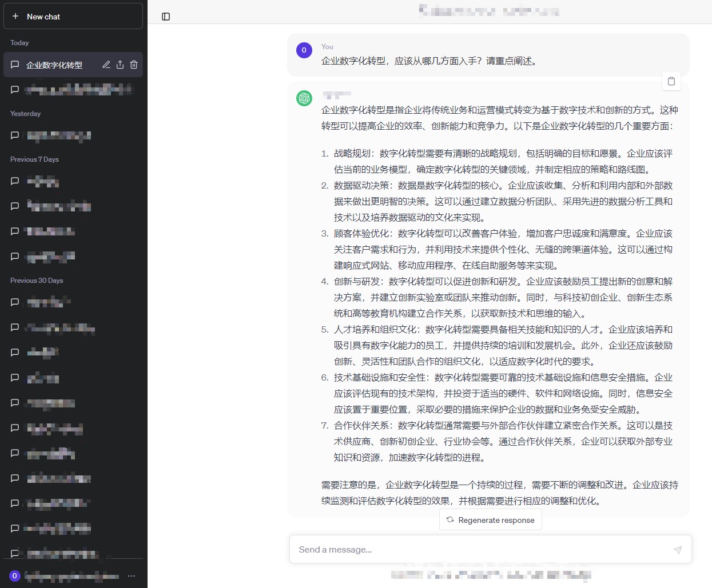
Task: Open the account options three-dots menu
Action: 132,576
